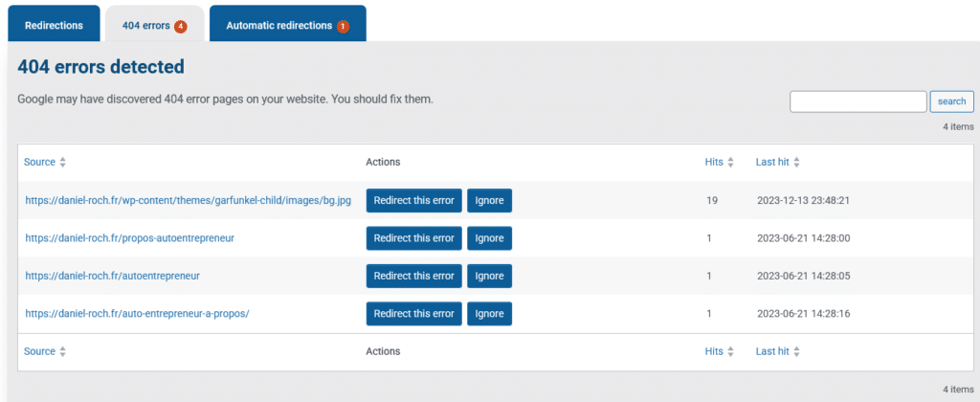Screen dimensions: 980x402
Task: Ignore the auto-entrepreneur-a-propos error
Action: coord(489,313)
